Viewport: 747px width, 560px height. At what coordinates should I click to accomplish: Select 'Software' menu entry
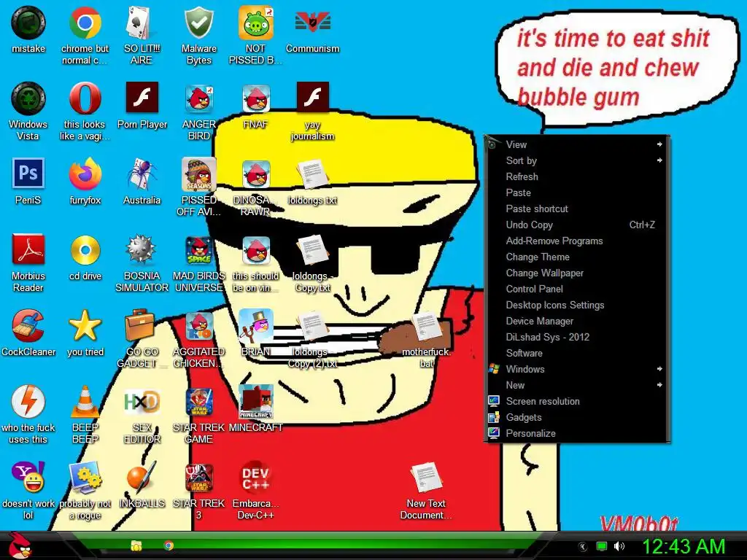click(x=577, y=354)
